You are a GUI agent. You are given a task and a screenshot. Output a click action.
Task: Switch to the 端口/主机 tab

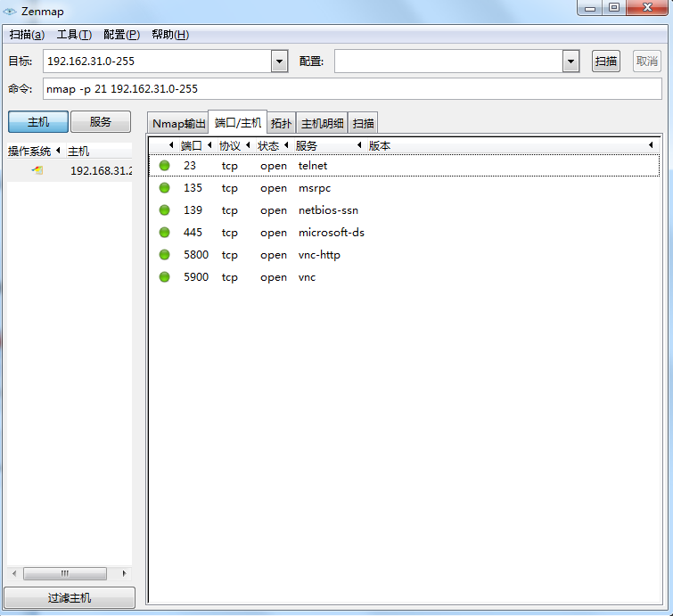click(x=238, y=123)
